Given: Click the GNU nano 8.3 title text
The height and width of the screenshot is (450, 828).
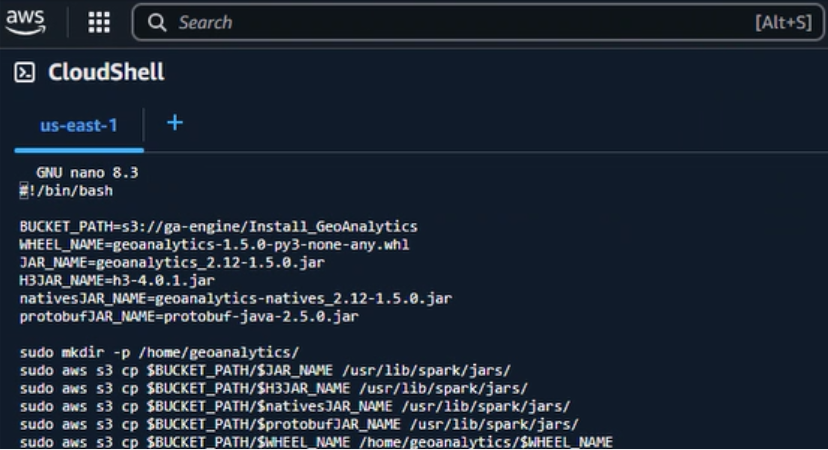Looking at the screenshot, I should (87, 173).
